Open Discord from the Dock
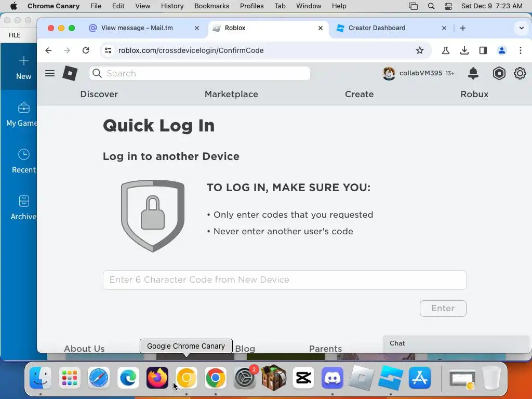The height and width of the screenshot is (399, 532). click(x=332, y=378)
